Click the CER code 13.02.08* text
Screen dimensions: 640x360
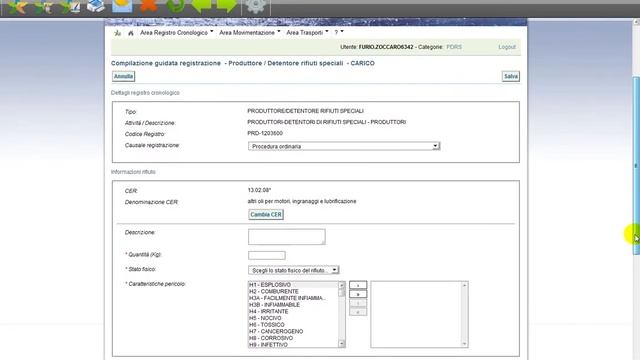[x=259, y=190]
